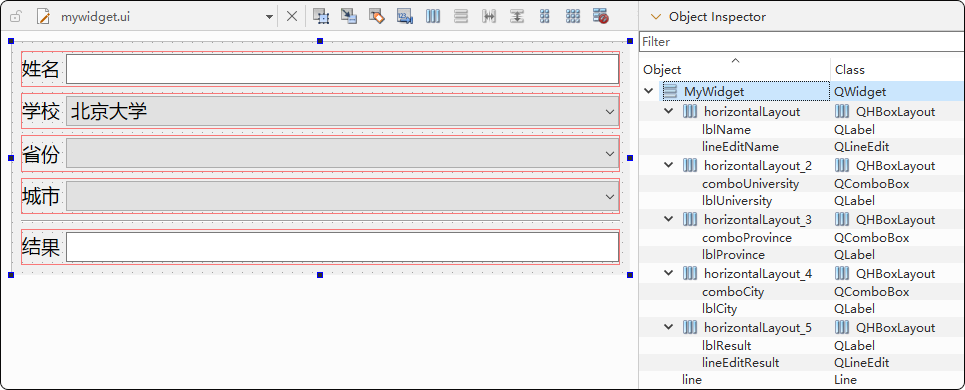Select the MyWidget row in the tree
Viewport: 965px width, 390px height.
803,92
